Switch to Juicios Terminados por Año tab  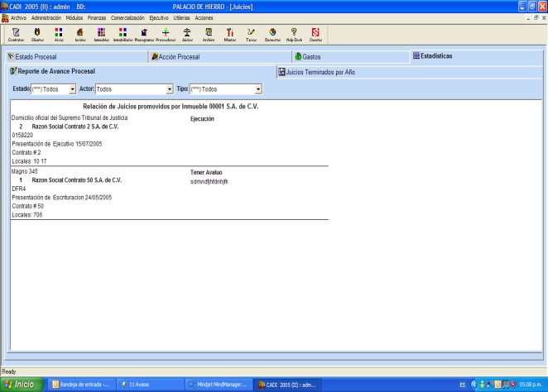pyautogui.click(x=320, y=72)
